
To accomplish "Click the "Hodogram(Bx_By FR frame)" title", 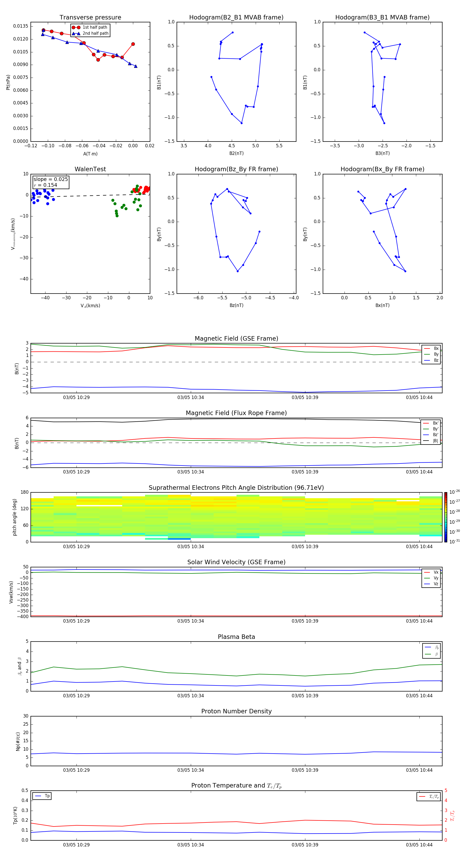I will point(382,169).
